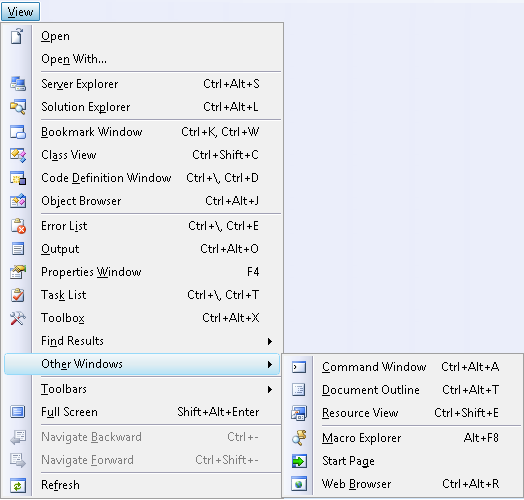Click the Start Page green arrow icon
This screenshot has width=524, height=500.
pyautogui.click(x=299, y=461)
